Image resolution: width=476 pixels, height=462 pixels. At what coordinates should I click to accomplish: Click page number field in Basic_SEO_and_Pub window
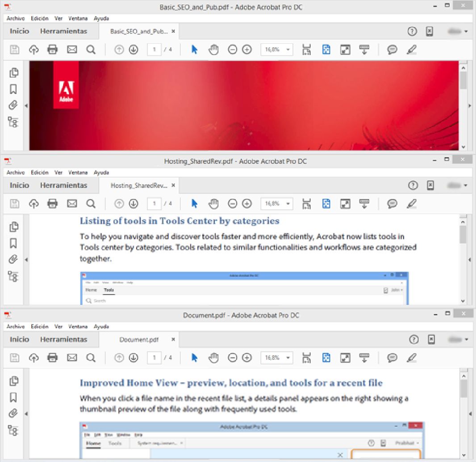tap(154, 50)
